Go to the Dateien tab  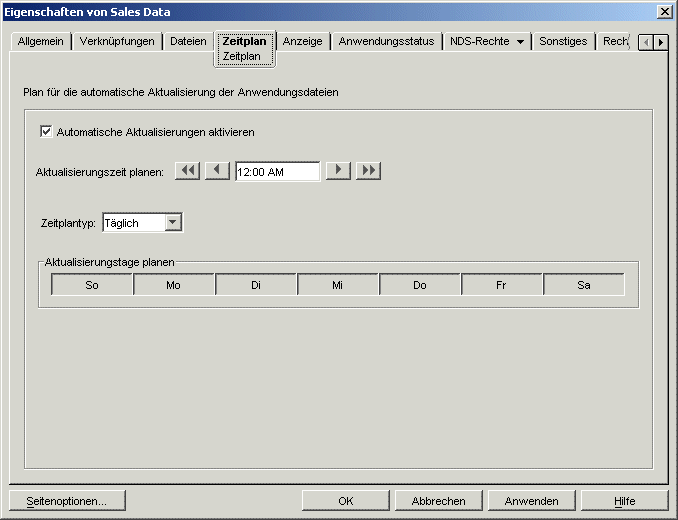coord(188,41)
